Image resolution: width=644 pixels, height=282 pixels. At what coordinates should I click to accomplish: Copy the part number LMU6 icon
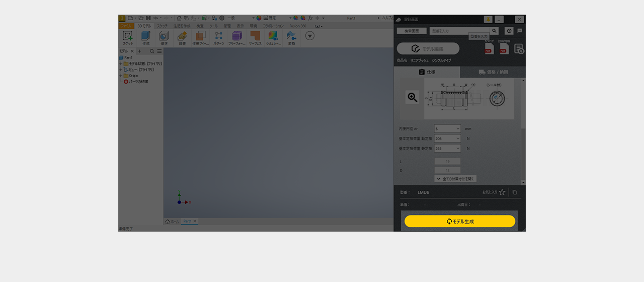click(514, 192)
